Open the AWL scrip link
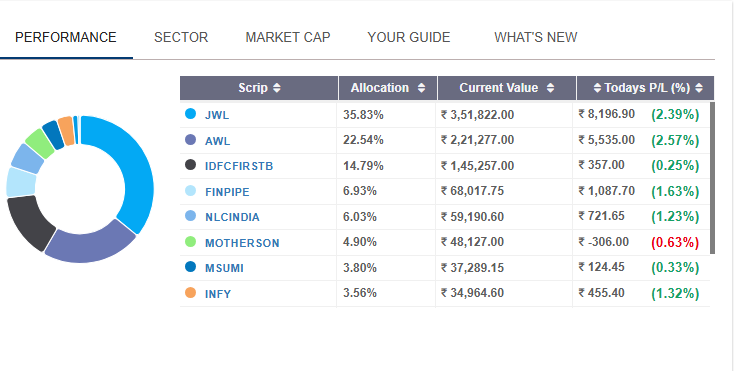The height and width of the screenshot is (371, 734). 218,141
